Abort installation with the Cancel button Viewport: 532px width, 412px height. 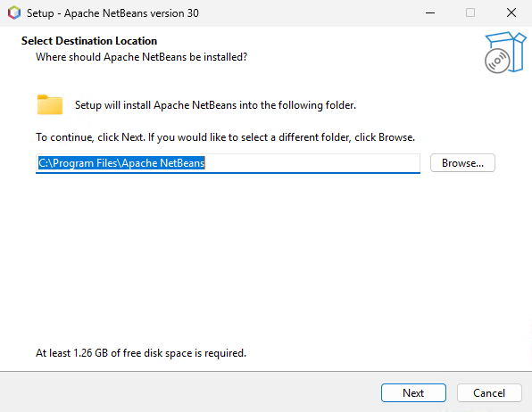[x=489, y=393]
